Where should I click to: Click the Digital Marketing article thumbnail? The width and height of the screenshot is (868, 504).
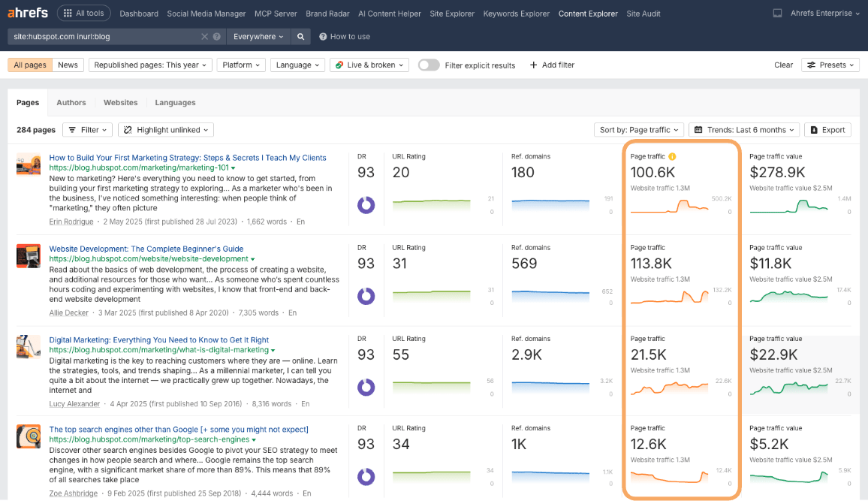29,347
